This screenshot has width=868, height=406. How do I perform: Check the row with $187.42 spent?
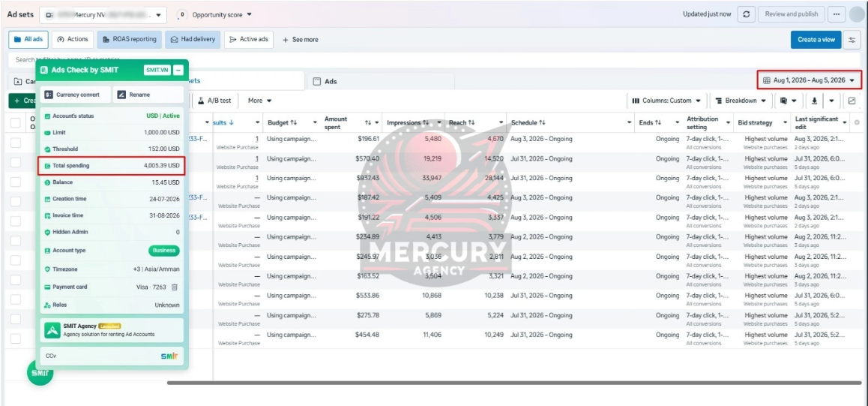pyautogui.click(x=15, y=202)
